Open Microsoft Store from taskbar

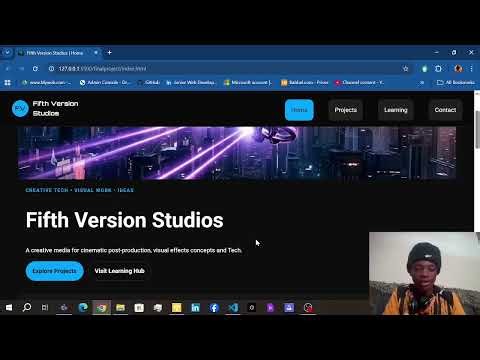point(139,307)
